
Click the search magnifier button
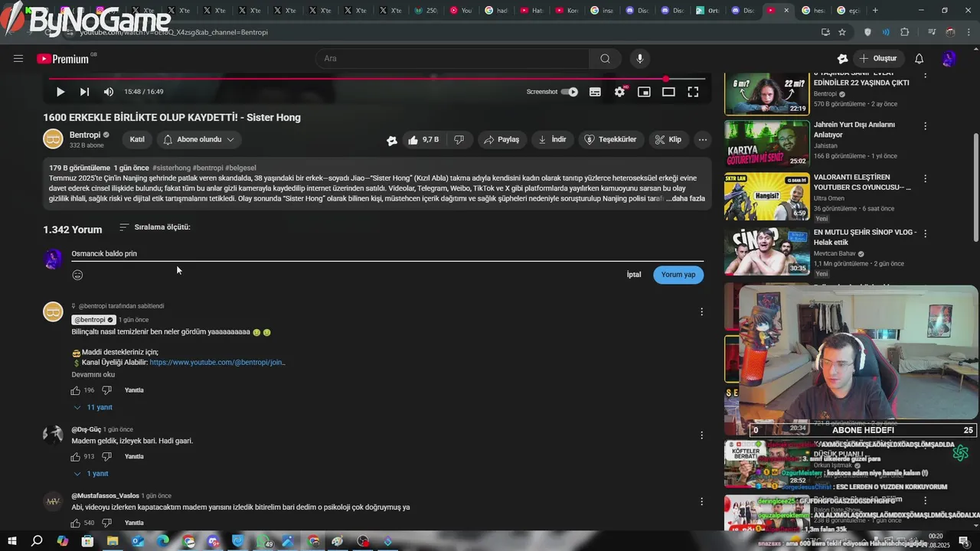(x=605, y=59)
